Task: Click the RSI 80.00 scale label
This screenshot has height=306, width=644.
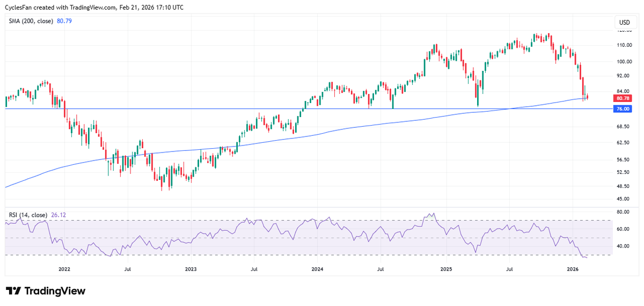Action: click(624, 212)
